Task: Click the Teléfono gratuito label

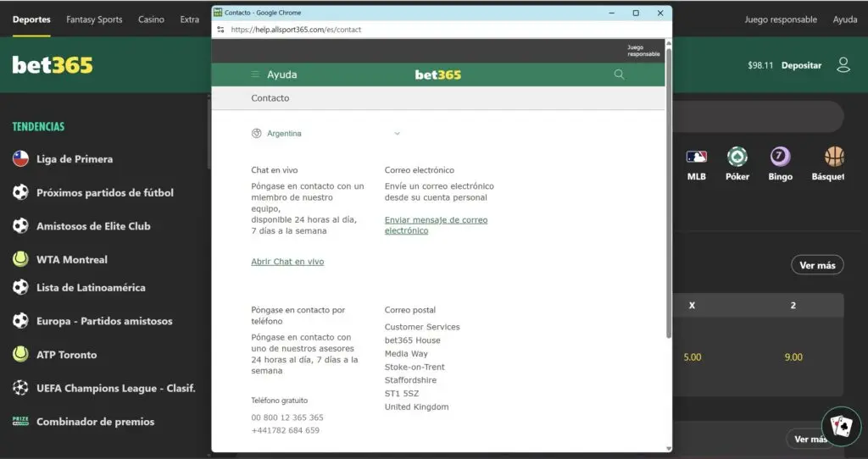Action: (x=280, y=401)
